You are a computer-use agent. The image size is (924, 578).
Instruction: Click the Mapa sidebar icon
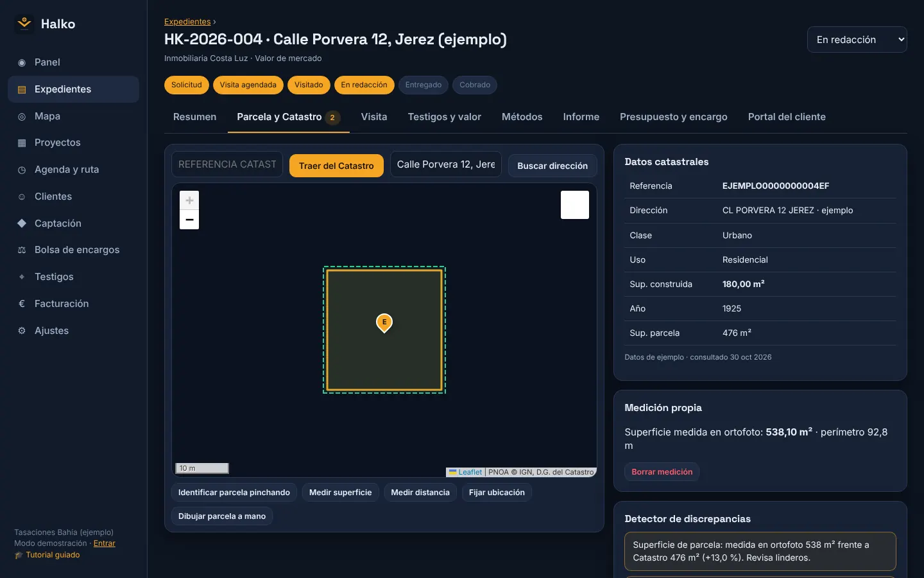pos(22,116)
